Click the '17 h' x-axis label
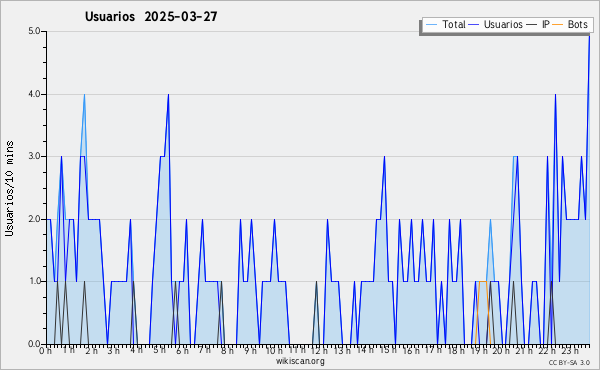Screen dimensions: 600x370 click(x=433, y=350)
